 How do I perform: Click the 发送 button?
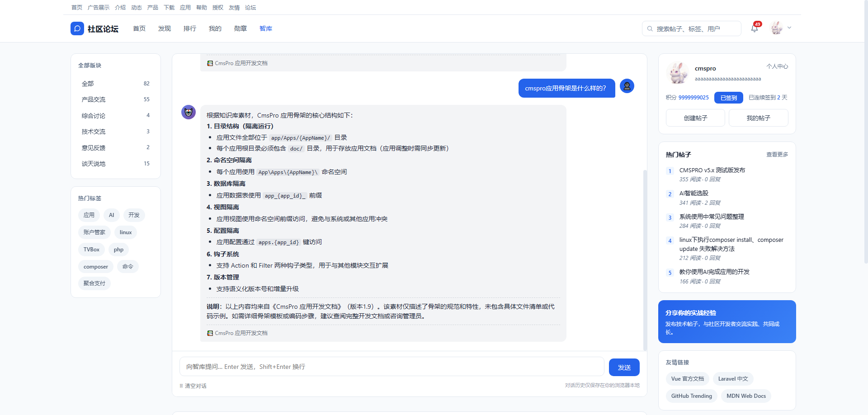pyautogui.click(x=624, y=367)
